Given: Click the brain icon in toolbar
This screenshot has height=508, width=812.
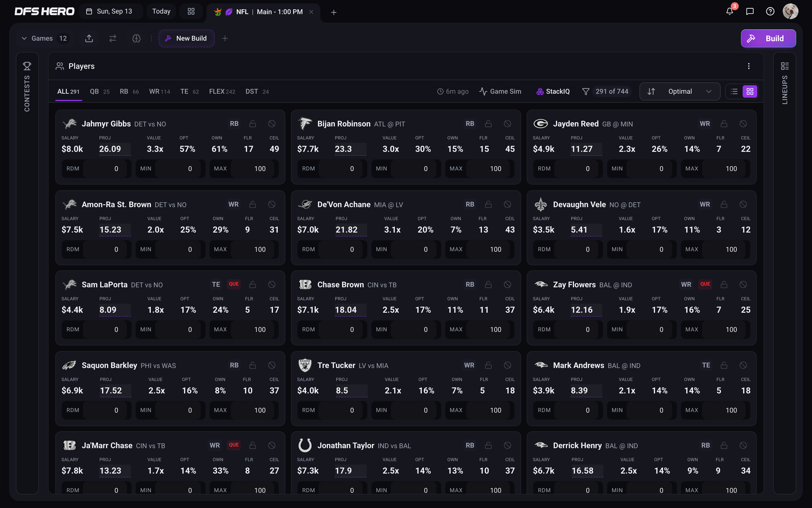Looking at the screenshot, I should point(136,38).
